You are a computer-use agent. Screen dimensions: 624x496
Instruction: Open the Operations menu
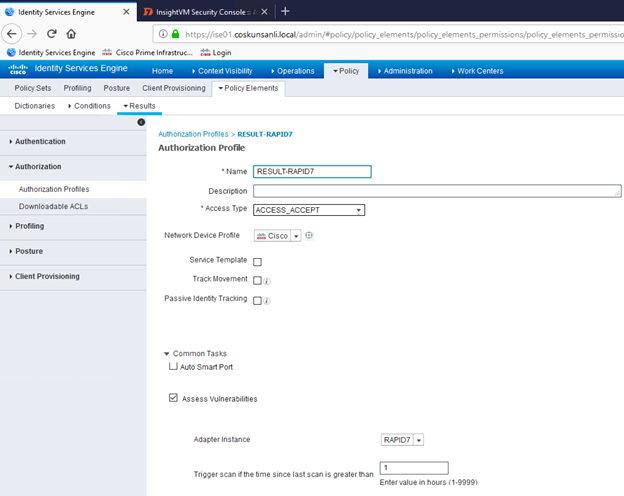click(292, 71)
